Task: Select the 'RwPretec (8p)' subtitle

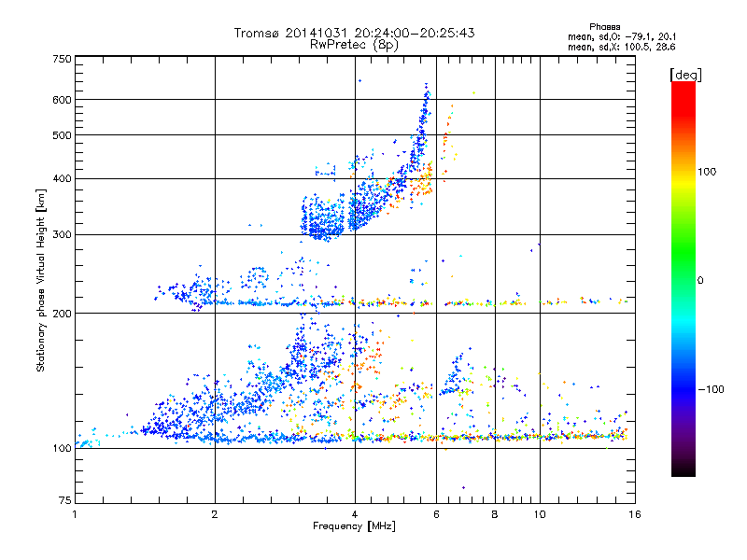Action: (x=354, y=45)
